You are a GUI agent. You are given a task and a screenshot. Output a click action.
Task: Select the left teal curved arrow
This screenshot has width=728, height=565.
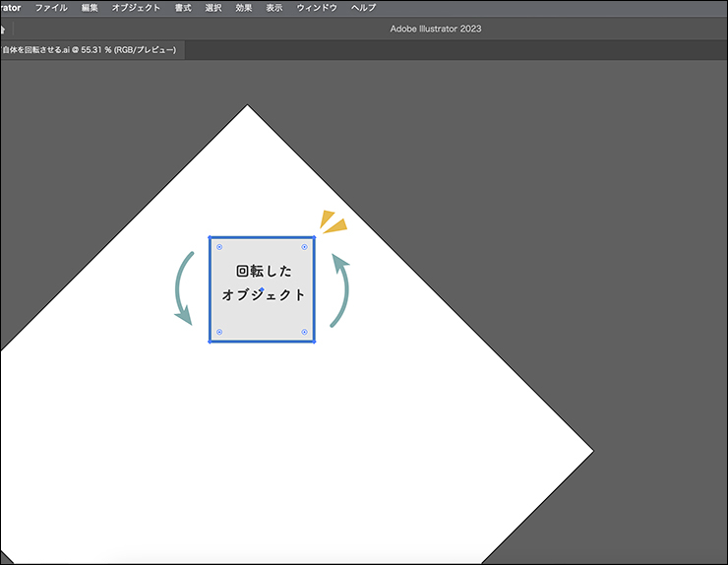[x=180, y=289]
